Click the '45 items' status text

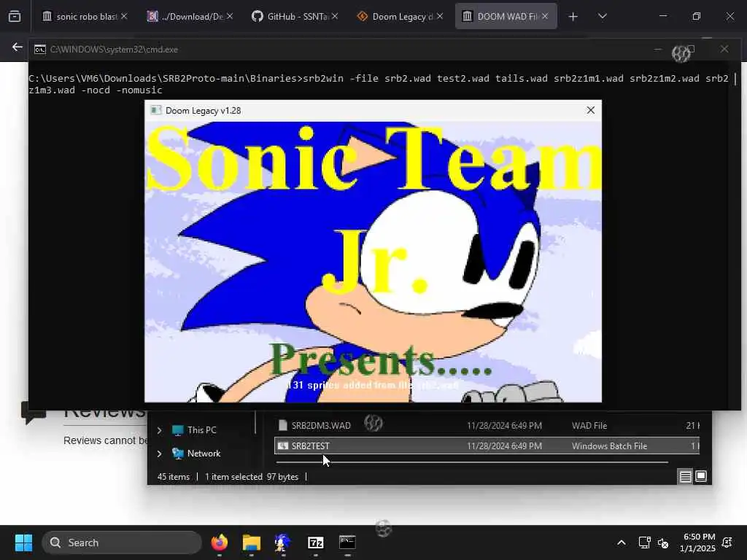[174, 477]
